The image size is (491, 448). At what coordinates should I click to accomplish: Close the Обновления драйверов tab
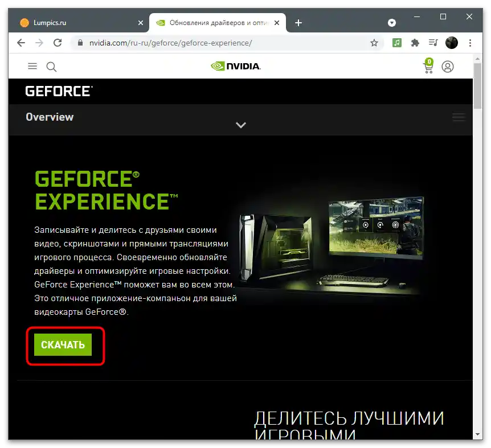pyautogui.click(x=277, y=23)
